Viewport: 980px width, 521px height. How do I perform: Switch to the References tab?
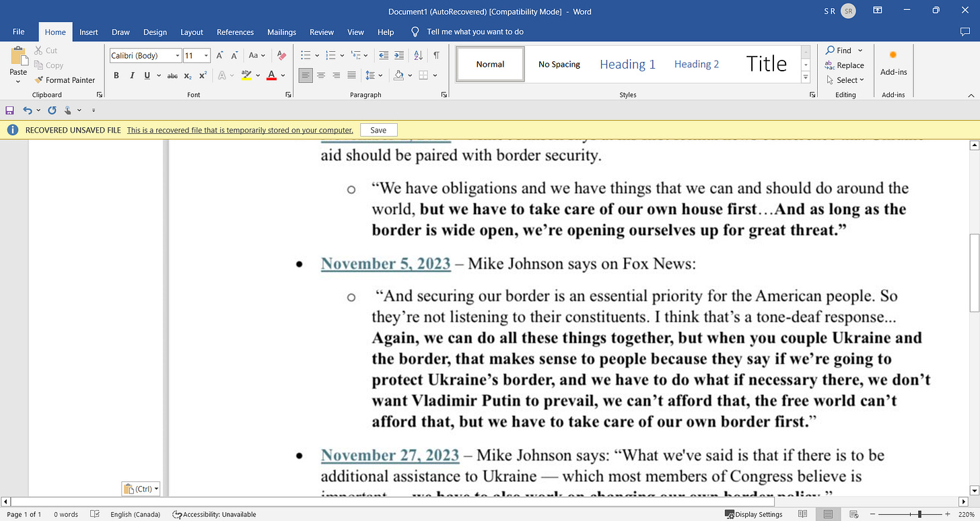click(236, 32)
